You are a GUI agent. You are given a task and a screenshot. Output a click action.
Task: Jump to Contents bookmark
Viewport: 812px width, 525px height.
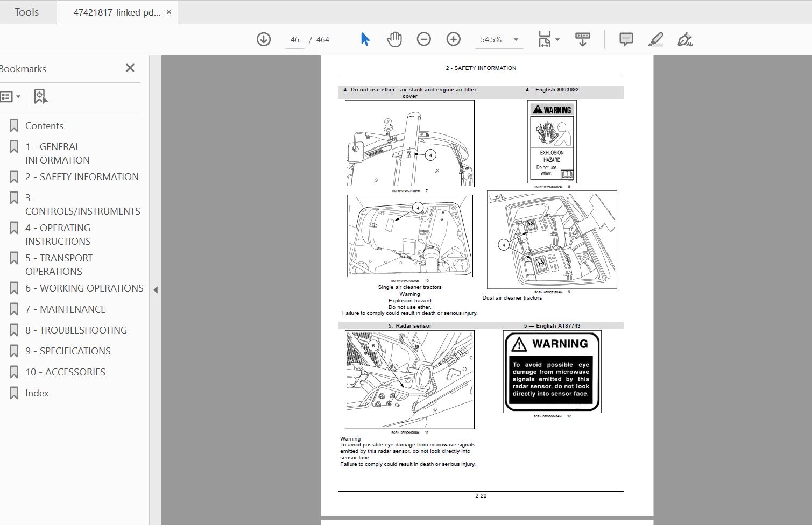click(44, 126)
